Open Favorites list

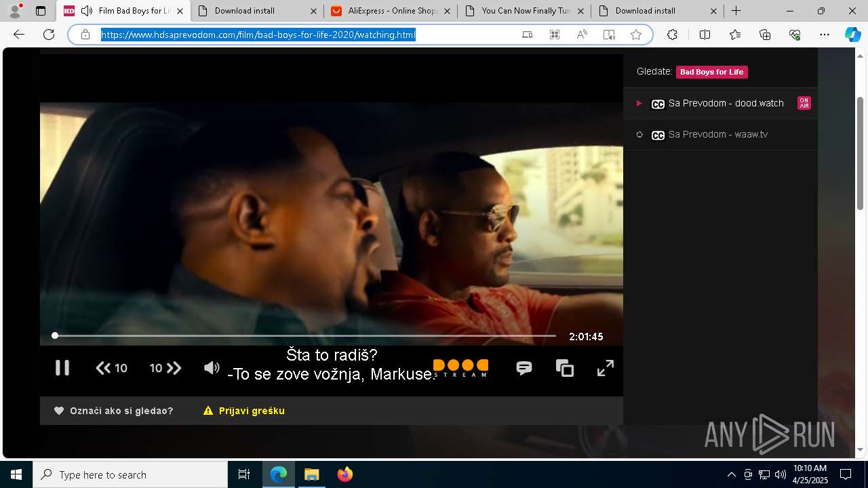[x=735, y=35]
